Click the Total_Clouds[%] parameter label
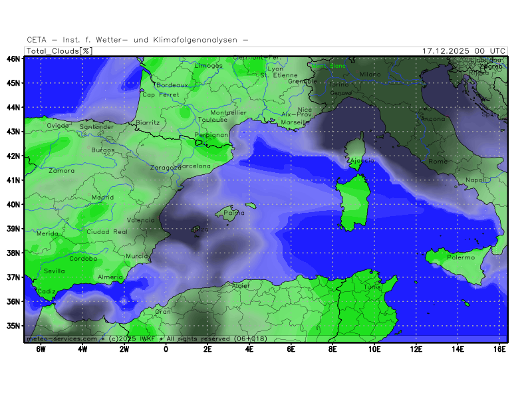Viewport: 532px width, 399px height. pos(59,51)
